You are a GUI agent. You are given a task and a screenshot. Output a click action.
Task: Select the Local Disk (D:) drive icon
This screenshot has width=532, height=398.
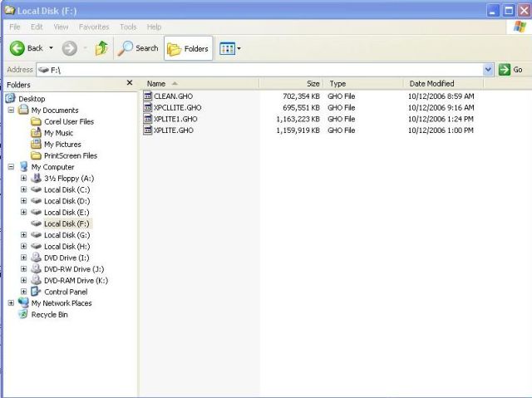coord(36,201)
